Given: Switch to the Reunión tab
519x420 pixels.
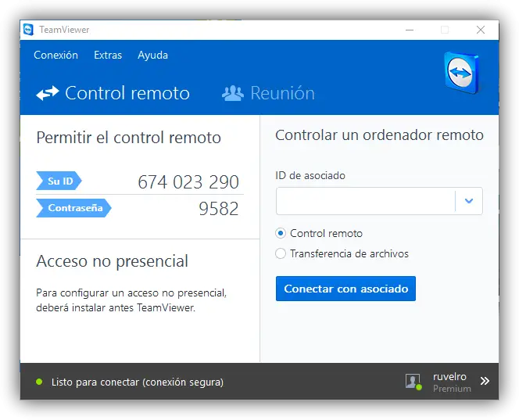Looking at the screenshot, I should [268, 93].
